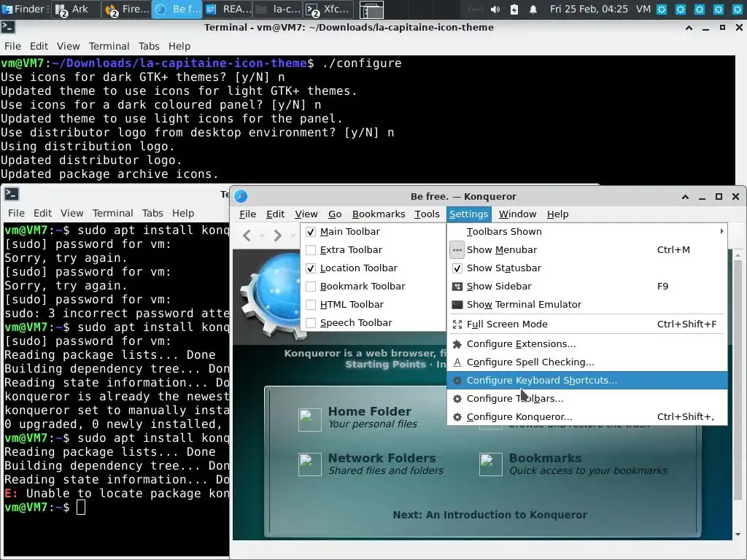Screen dimensions: 747x560
Task: Switch to the Ark taskbar item
Action: coord(75,9)
